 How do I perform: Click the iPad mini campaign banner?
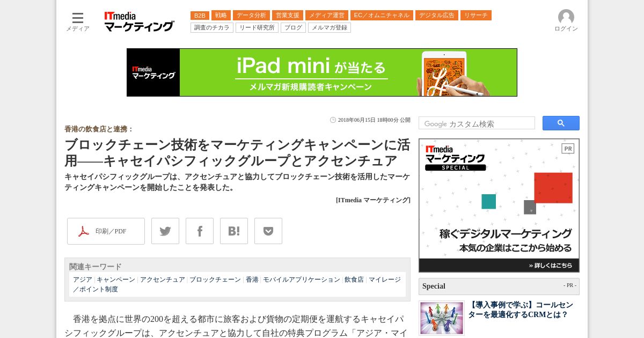pos(322,72)
